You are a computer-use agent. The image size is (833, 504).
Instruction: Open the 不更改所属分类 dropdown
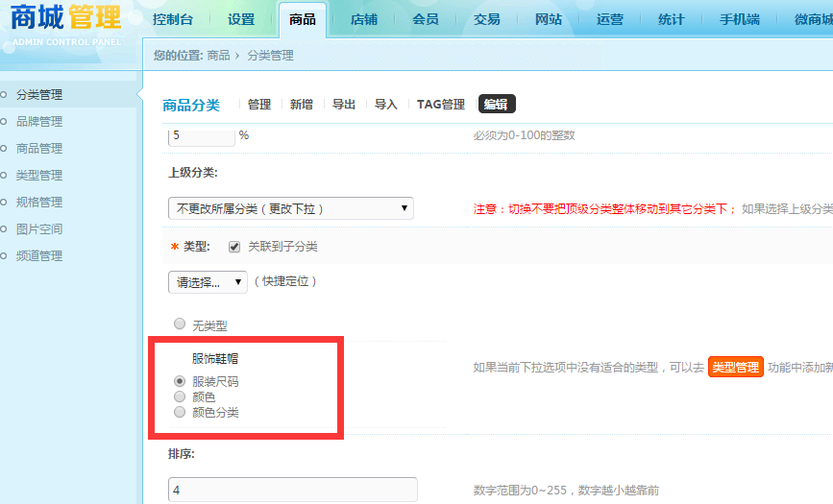tap(290, 208)
